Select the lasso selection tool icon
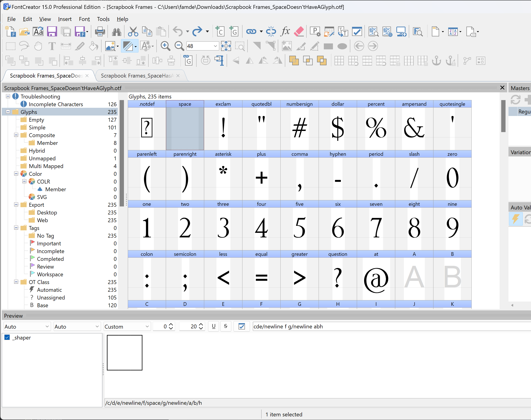The image size is (531, 420). [x=24, y=46]
